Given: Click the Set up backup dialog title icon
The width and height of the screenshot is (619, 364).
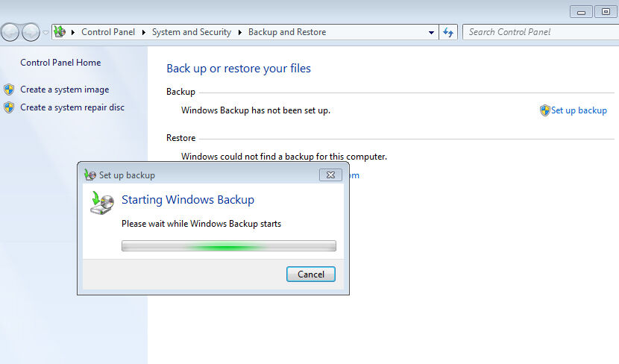Looking at the screenshot, I should point(90,175).
